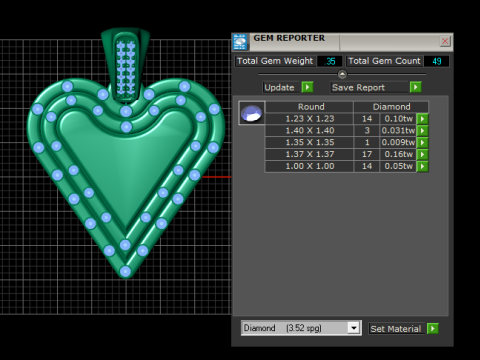Screen dimensions: 480x360
Task: Click the green arrow next to Set Material
Action: pyautogui.click(x=433, y=329)
